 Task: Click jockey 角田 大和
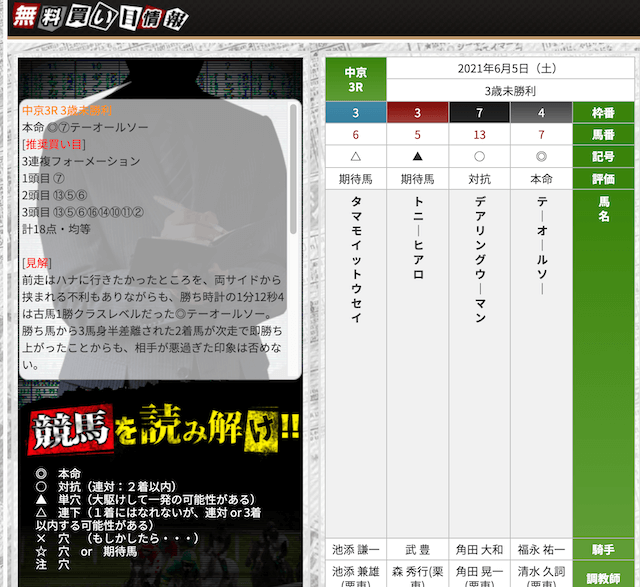479,550
